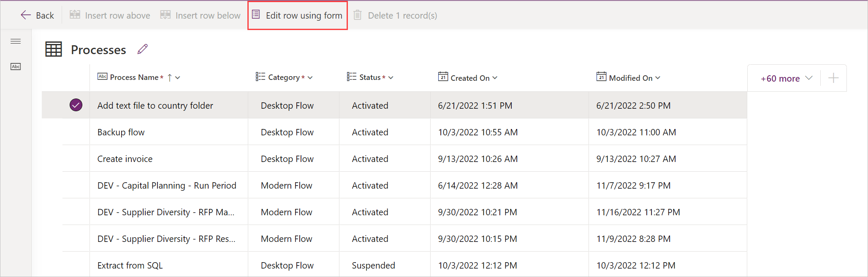The image size is (868, 277).
Task: Click the Suspended status cell
Action: pos(374,266)
